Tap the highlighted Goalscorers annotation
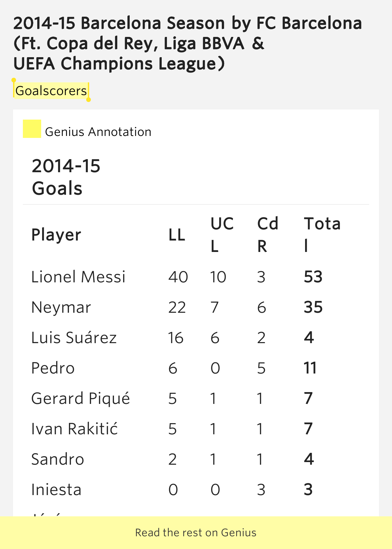Image resolution: width=392 pixels, height=549 pixels. (x=51, y=91)
